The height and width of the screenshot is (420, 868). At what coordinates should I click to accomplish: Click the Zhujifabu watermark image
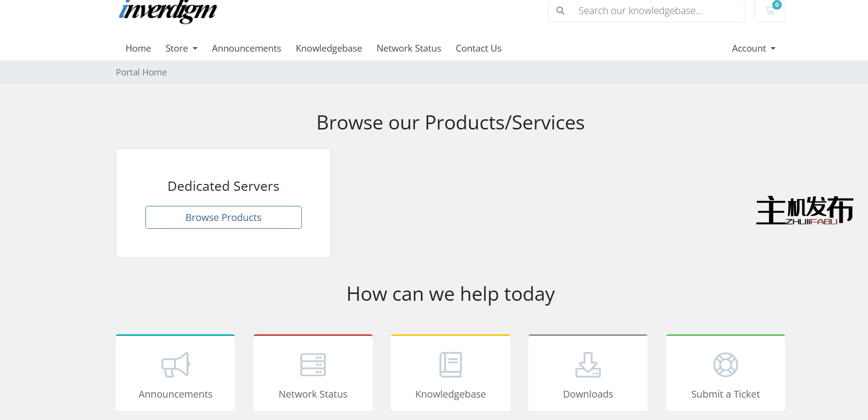point(804,210)
